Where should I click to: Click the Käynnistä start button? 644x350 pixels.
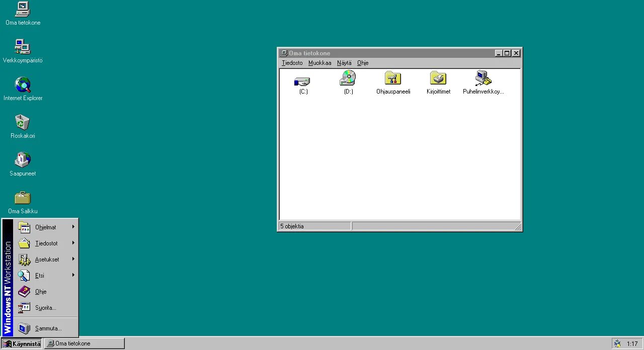click(22, 344)
